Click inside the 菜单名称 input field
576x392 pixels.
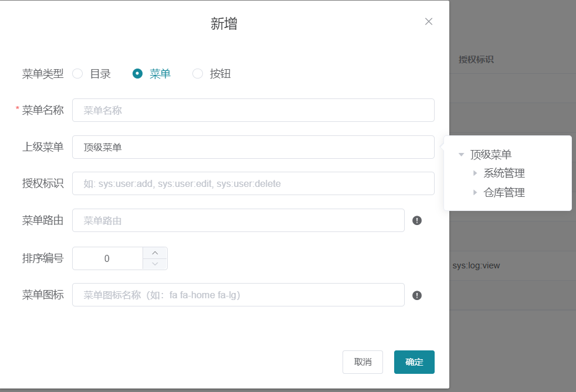click(252, 110)
